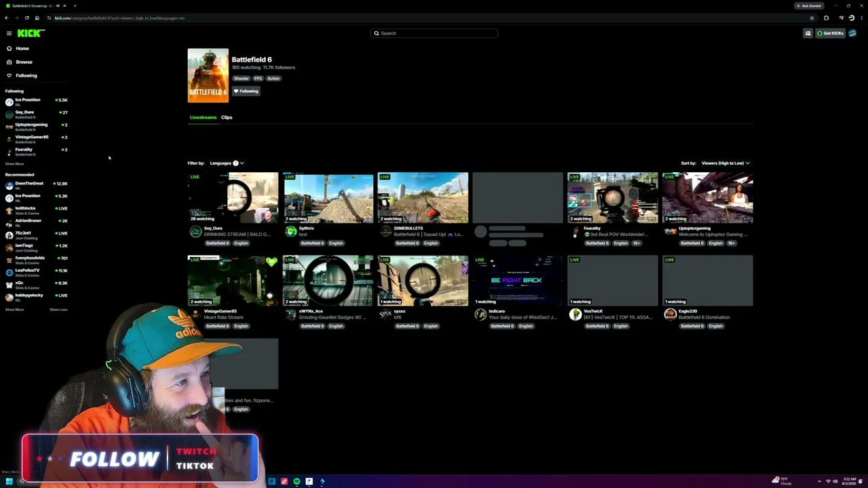Bookmark this page with the star icon
Image resolution: width=868 pixels, height=488 pixels.
[812, 18]
